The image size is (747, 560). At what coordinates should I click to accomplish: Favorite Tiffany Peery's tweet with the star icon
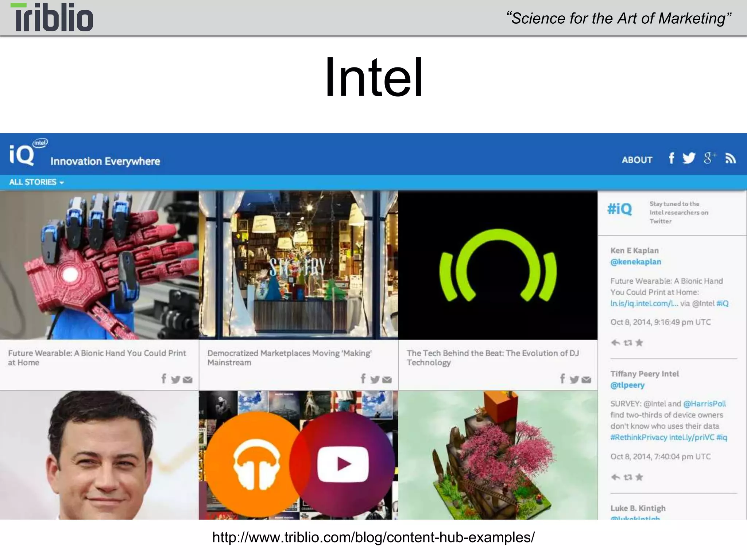639,477
